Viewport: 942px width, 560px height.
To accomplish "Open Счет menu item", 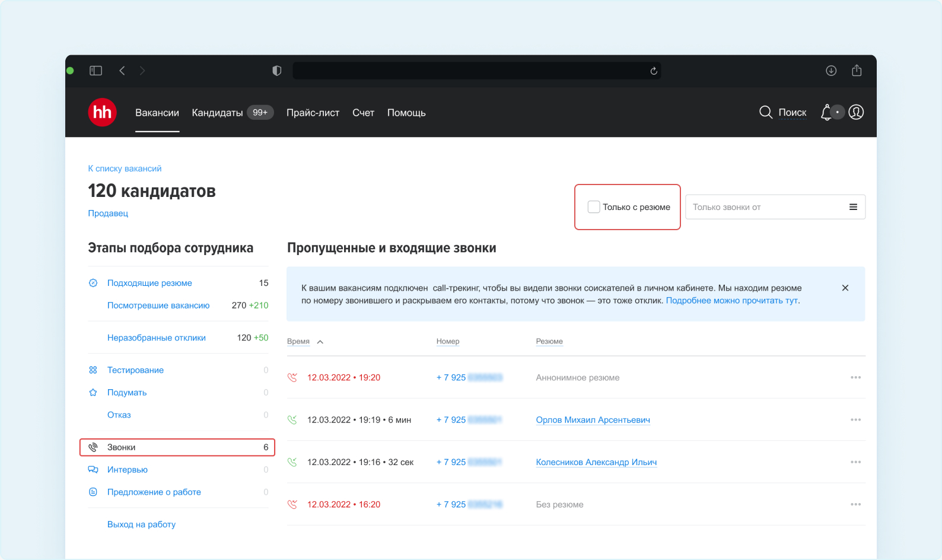I will click(x=363, y=113).
